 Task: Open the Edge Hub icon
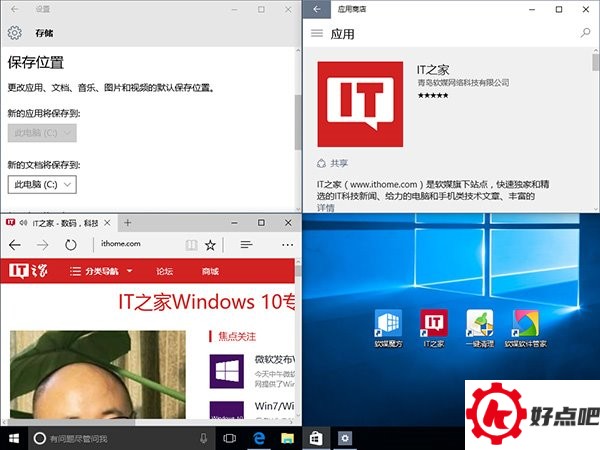pyautogui.click(x=246, y=244)
